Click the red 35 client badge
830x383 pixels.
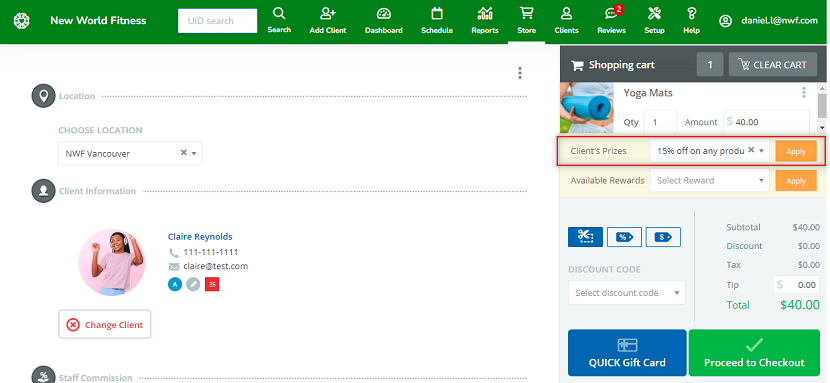pyautogui.click(x=212, y=285)
